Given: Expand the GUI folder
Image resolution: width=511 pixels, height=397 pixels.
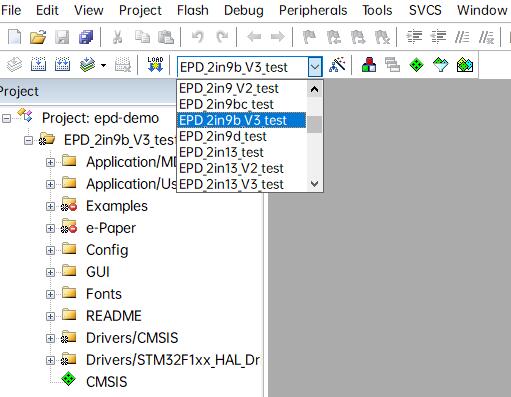Looking at the screenshot, I should click(50, 272).
